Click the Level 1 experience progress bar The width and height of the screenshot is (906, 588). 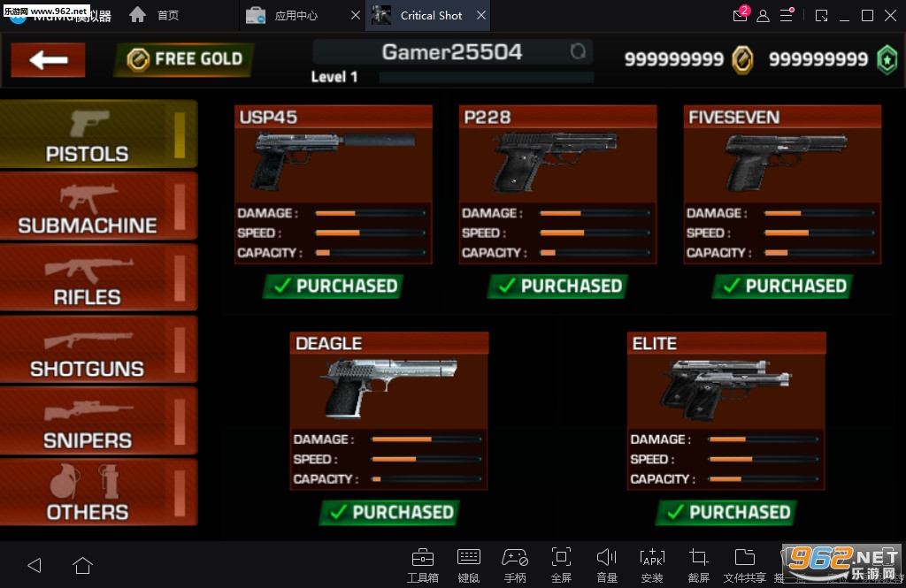point(486,77)
